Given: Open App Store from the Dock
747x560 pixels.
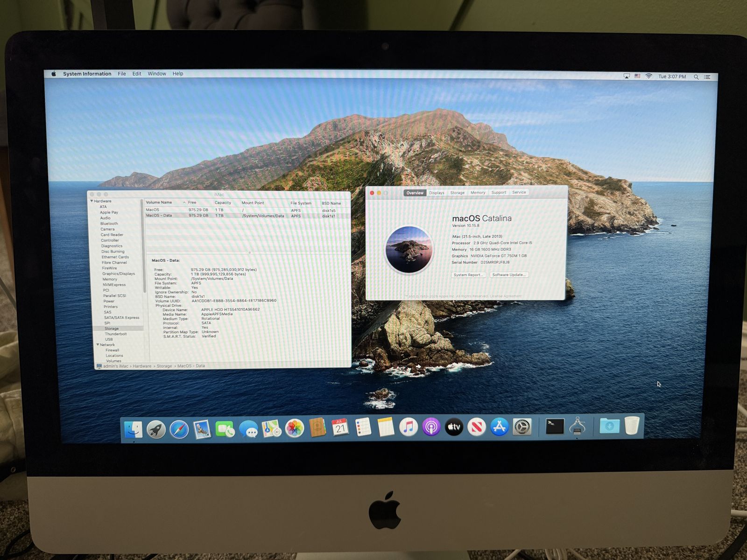Looking at the screenshot, I should pos(500,427).
